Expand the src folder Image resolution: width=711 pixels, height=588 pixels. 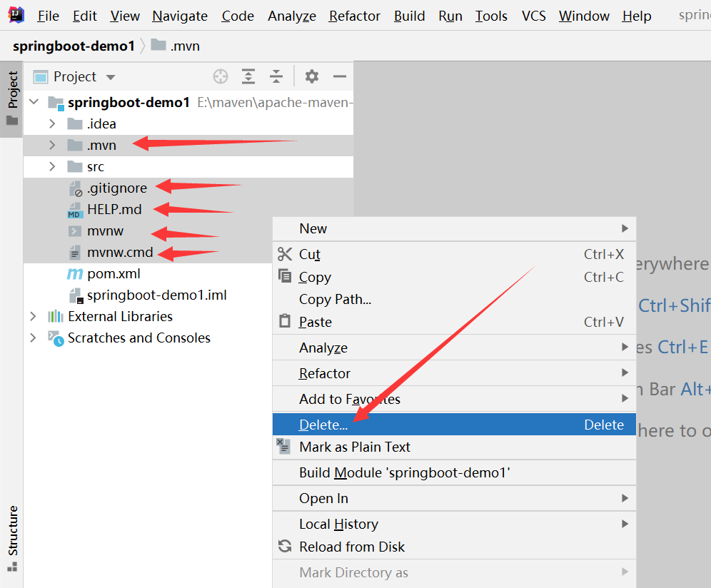point(52,166)
